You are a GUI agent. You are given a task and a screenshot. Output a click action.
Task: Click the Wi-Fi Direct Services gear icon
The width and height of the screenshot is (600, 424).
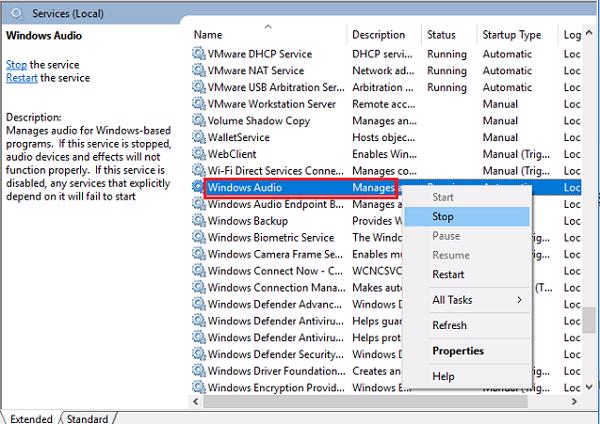point(199,170)
